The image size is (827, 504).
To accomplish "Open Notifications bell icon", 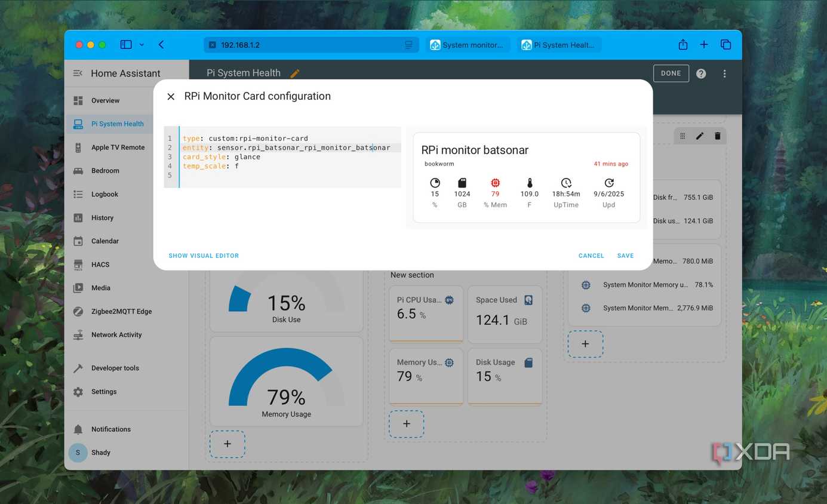I will coord(78,429).
